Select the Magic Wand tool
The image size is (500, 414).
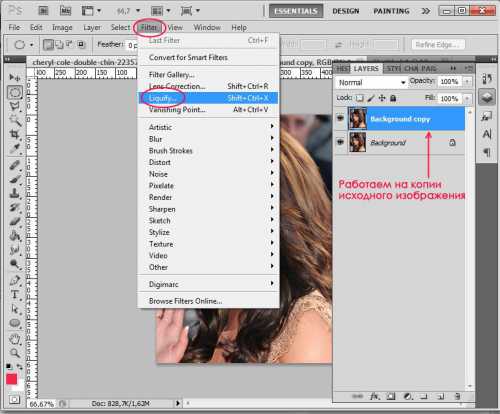[x=15, y=120]
